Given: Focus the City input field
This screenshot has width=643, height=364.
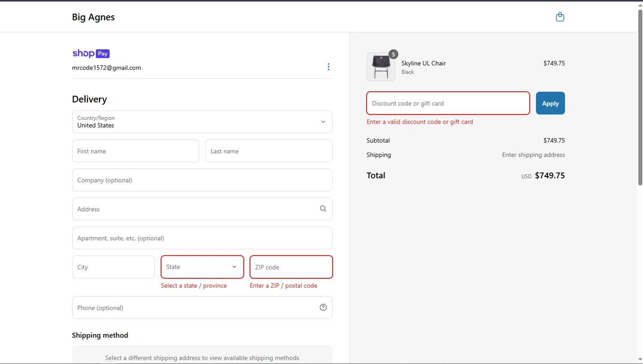Looking at the screenshot, I should (113, 267).
